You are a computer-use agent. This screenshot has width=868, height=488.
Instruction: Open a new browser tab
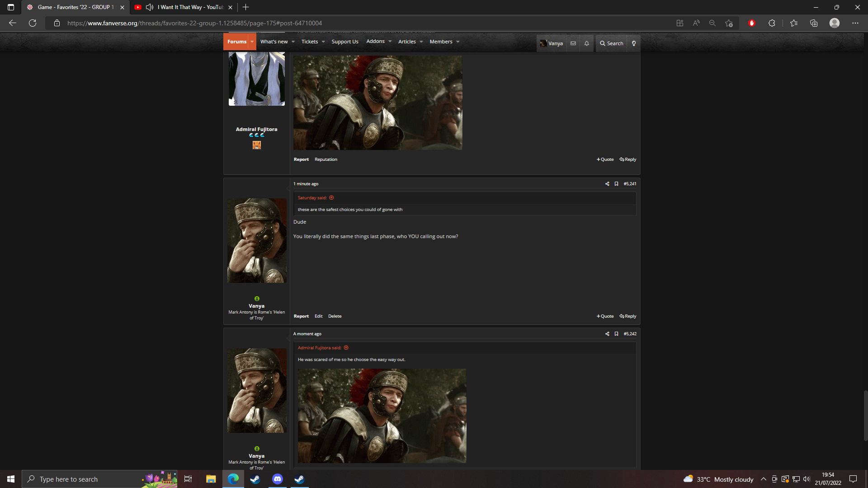(246, 7)
